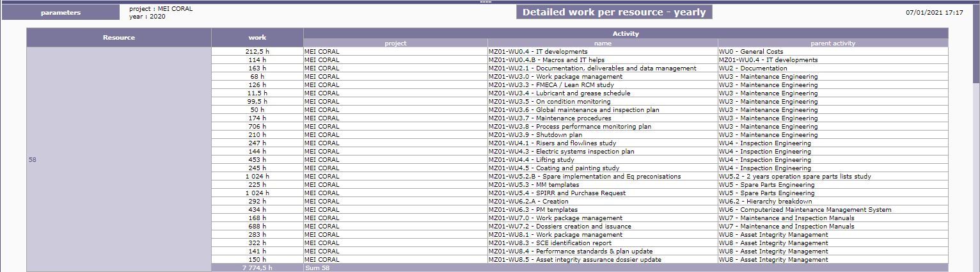Click the splitter handle at top center
This screenshot has height=272, width=980.
pos(485,2)
